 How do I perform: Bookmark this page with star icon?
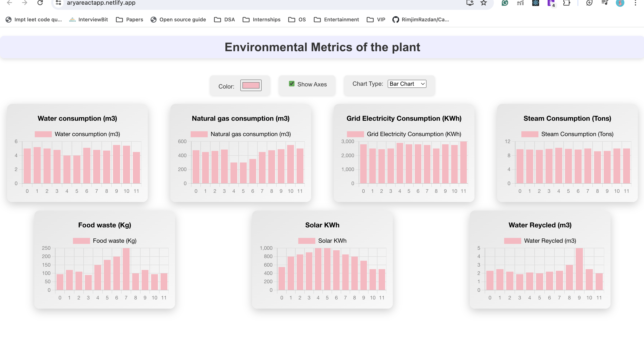(x=483, y=3)
